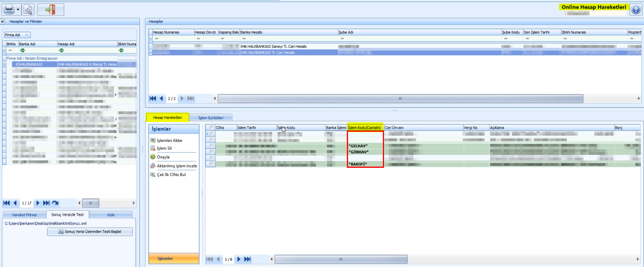Collapse the Hesaplar ve Filtreler panel

coord(3,22)
